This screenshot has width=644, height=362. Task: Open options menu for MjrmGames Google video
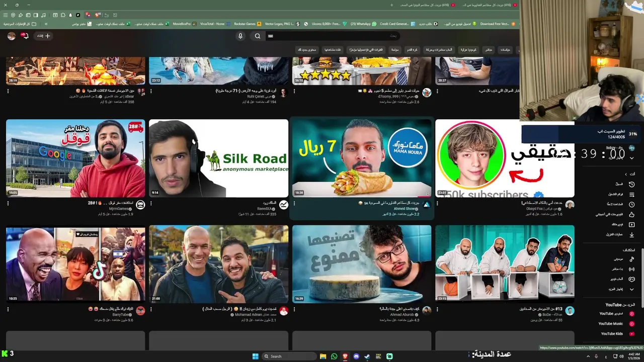[8, 204]
